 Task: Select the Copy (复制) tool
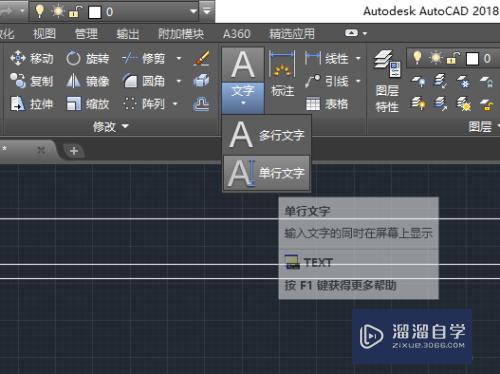31,81
